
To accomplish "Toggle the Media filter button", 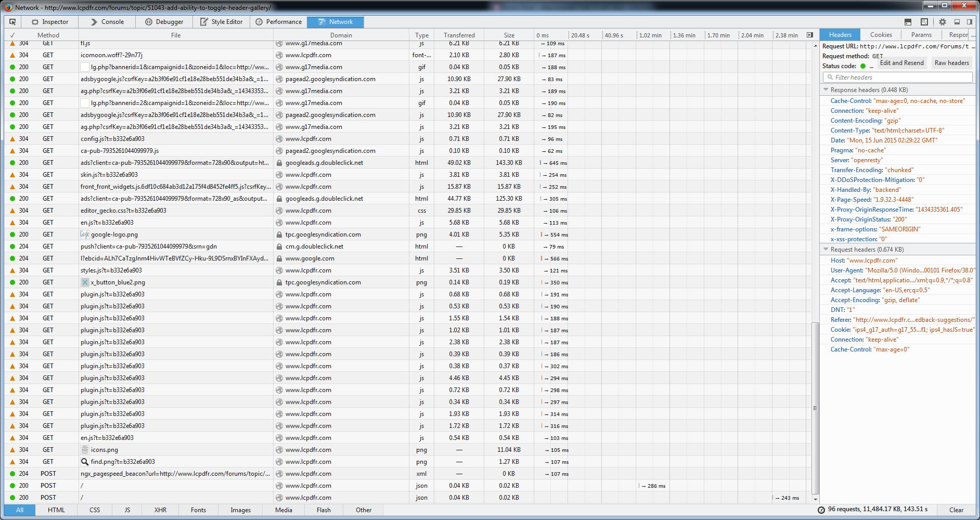I will (283, 510).
